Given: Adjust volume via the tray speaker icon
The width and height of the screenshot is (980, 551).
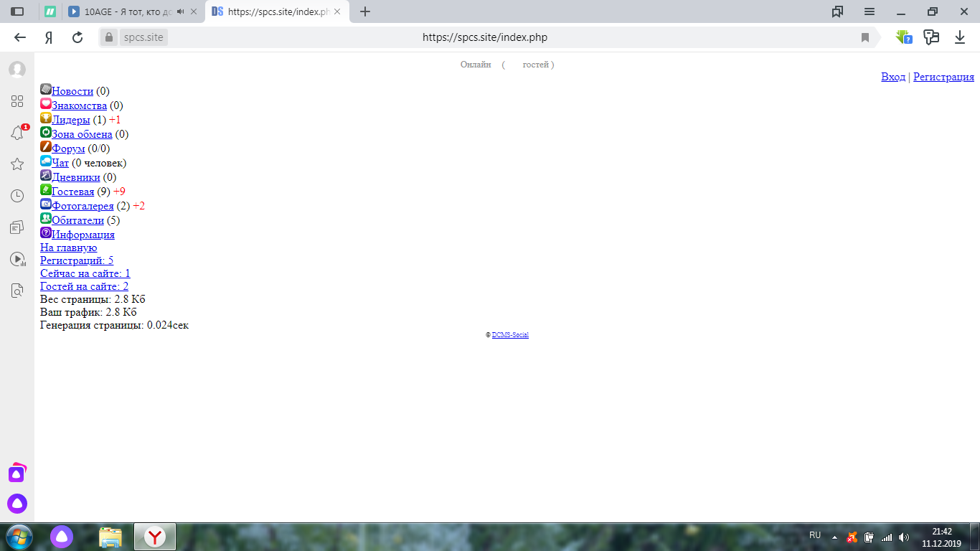Looking at the screenshot, I should pos(904,537).
